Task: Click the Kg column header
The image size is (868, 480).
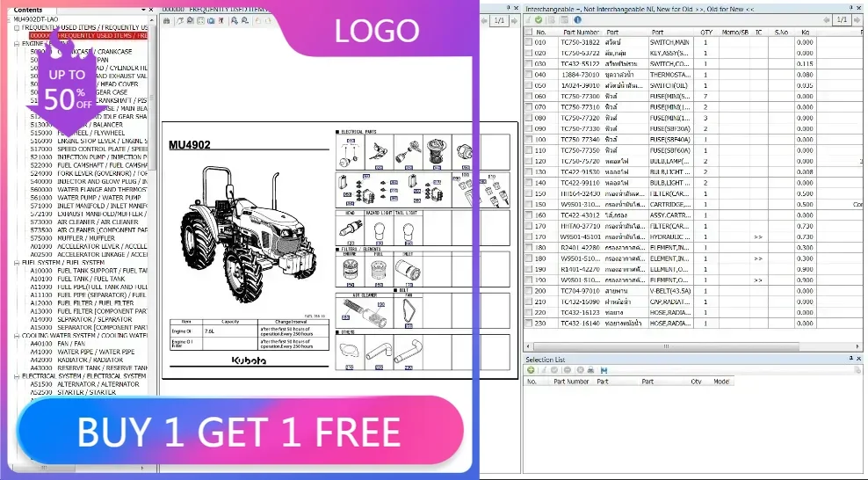Action: pos(805,33)
